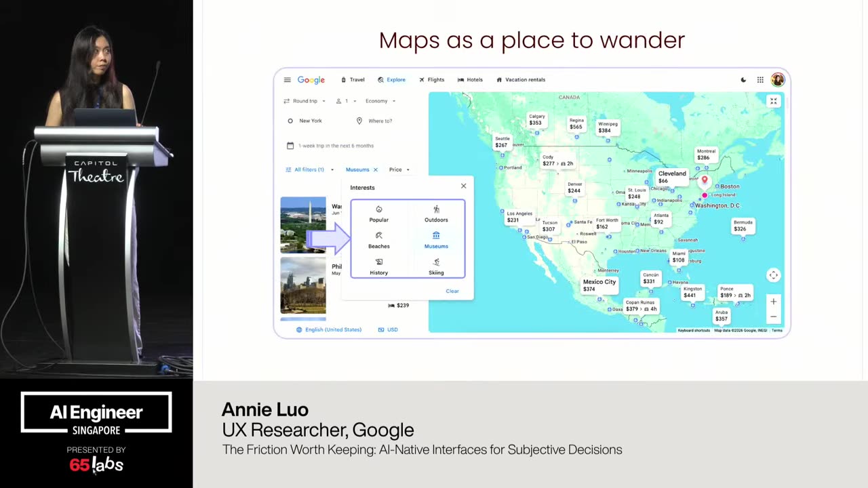This screenshot has width=868, height=488.
Task: Select the St. Louis $248 map label
Action: point(636,194)
